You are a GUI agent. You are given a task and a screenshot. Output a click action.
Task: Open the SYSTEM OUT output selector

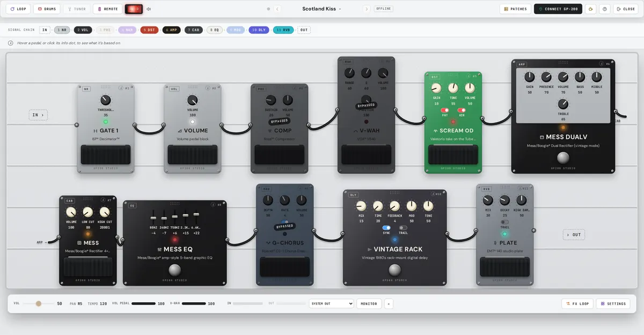(x=331, y=303)
